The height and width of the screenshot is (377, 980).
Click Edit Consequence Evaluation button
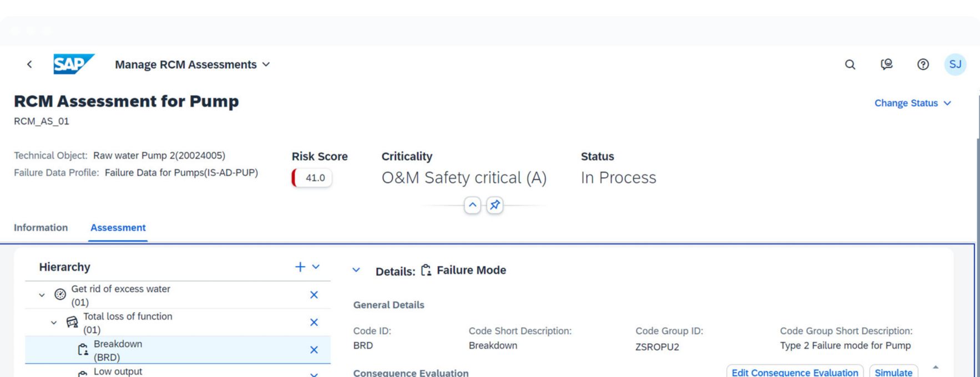coord(794,372)
